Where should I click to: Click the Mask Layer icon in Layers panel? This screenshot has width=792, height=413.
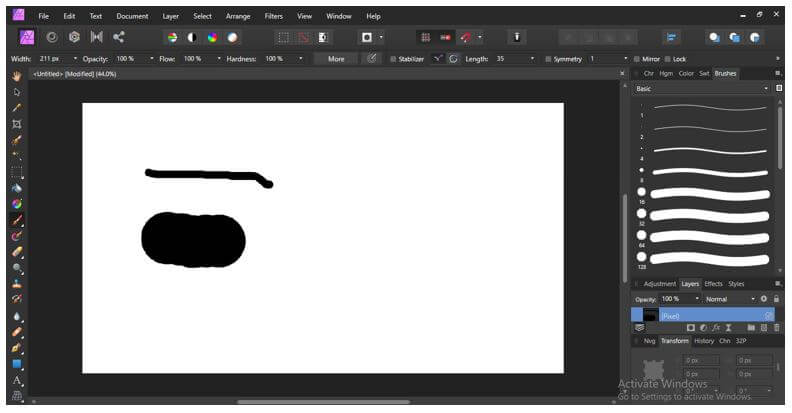tap(690, 328)
